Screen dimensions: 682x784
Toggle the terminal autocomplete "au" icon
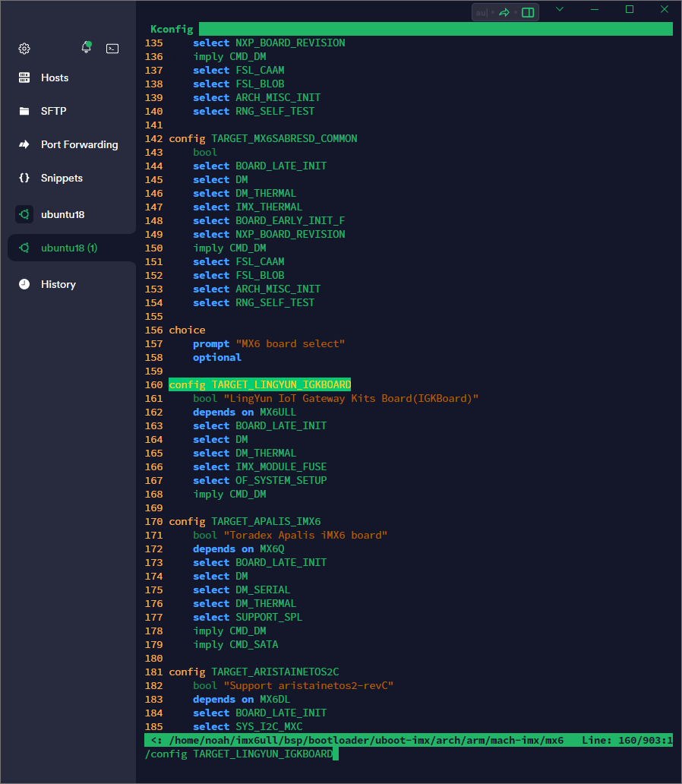coord(481,12)
